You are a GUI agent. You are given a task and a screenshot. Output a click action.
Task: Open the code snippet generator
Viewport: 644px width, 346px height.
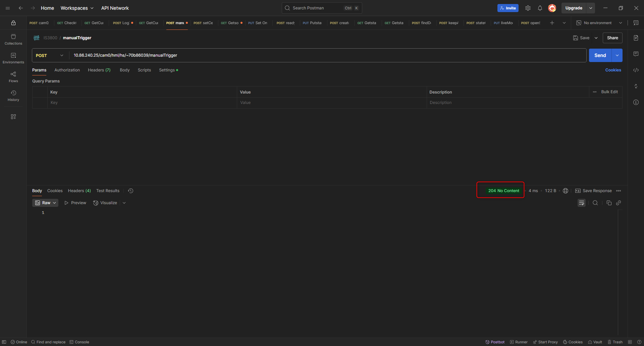pos(636,70)
